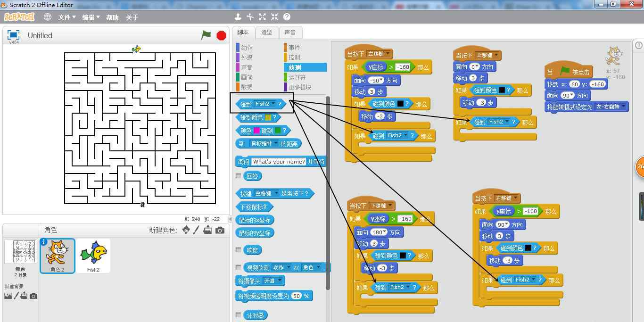Check the 计时器 monitor checkbox

[x=238, y=315]
